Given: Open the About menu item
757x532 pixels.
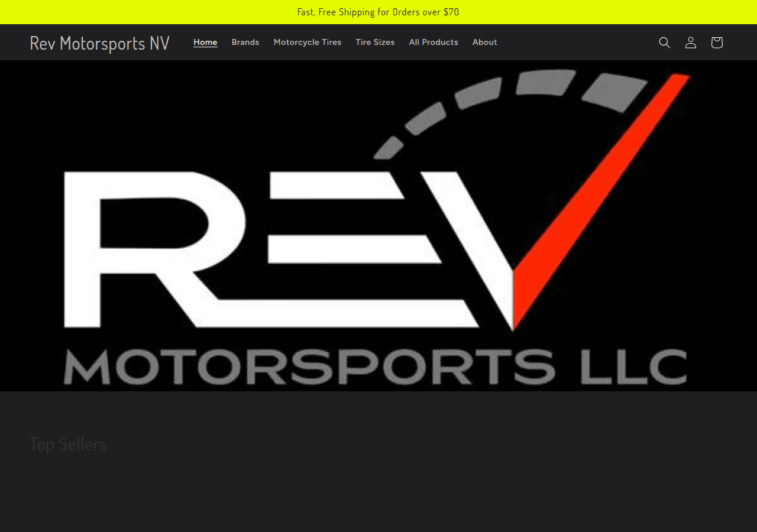Looking at the screenshot, I should 485,42.
